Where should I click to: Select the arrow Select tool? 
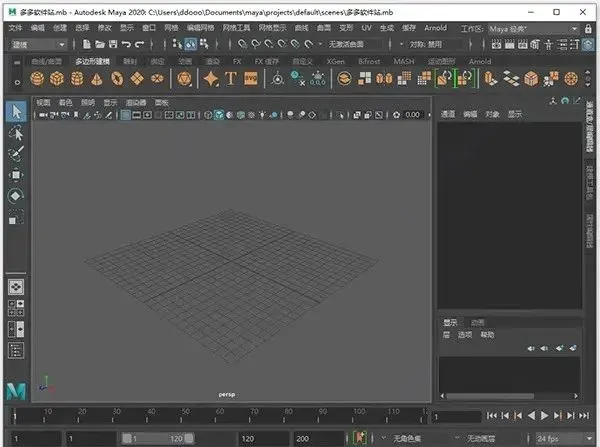(x=15, y=111)
